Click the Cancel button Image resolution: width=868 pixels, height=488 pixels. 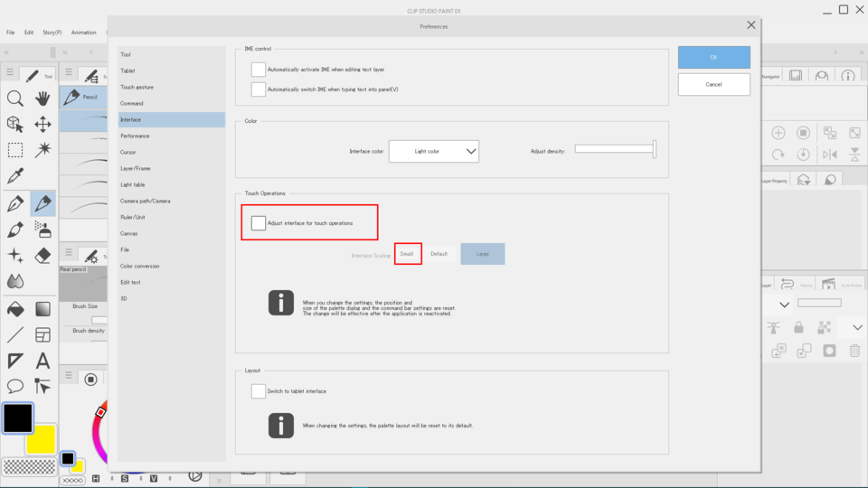714,85
